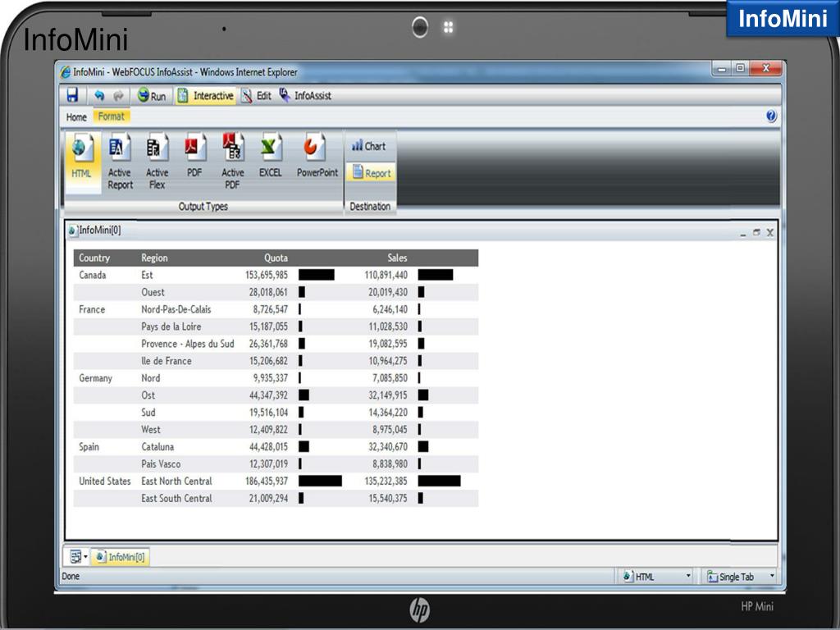Click the East South Central cell

pos(177,498)
